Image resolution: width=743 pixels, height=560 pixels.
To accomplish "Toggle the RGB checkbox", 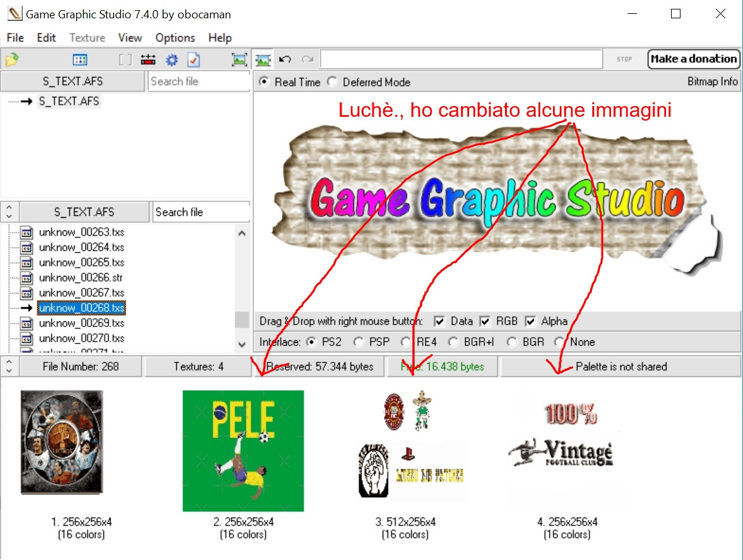I will pyautogui.click(x=485, y=321).
